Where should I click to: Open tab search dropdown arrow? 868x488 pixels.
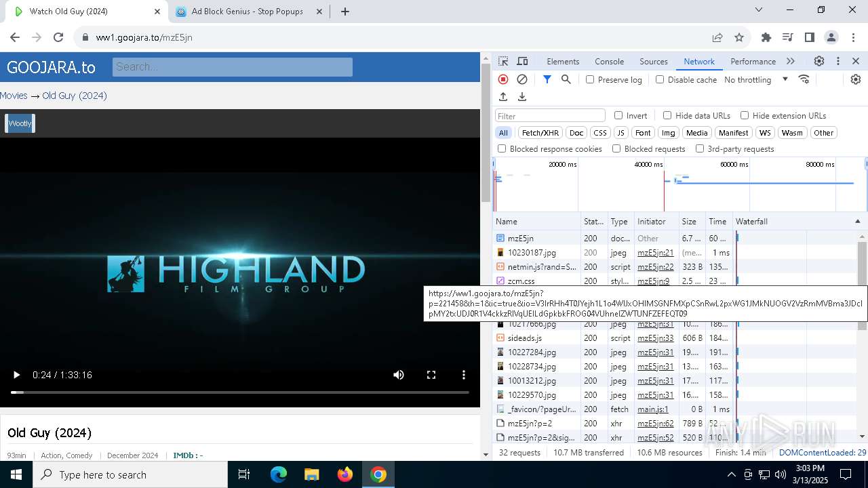click(759, 10)
